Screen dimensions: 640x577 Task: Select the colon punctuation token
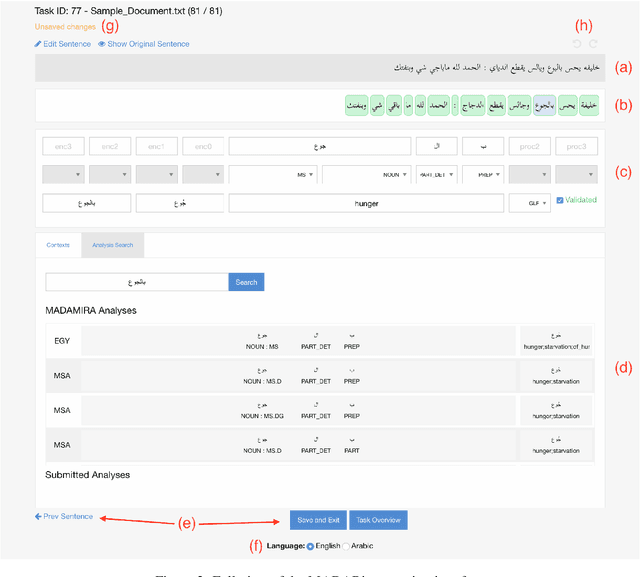point(455,106)
